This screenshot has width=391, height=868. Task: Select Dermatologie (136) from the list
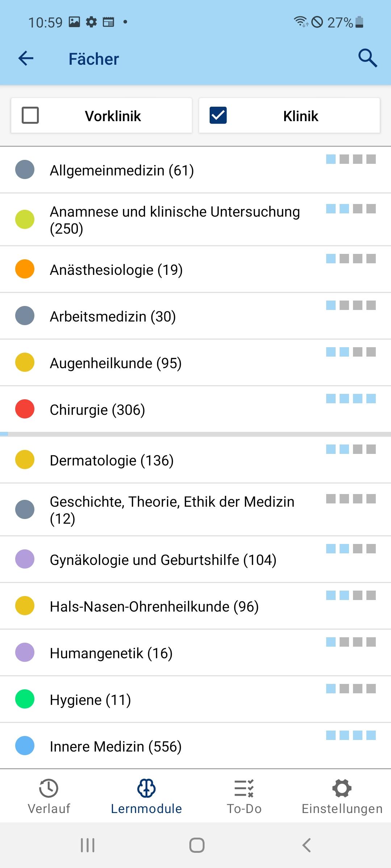(112, 460)
